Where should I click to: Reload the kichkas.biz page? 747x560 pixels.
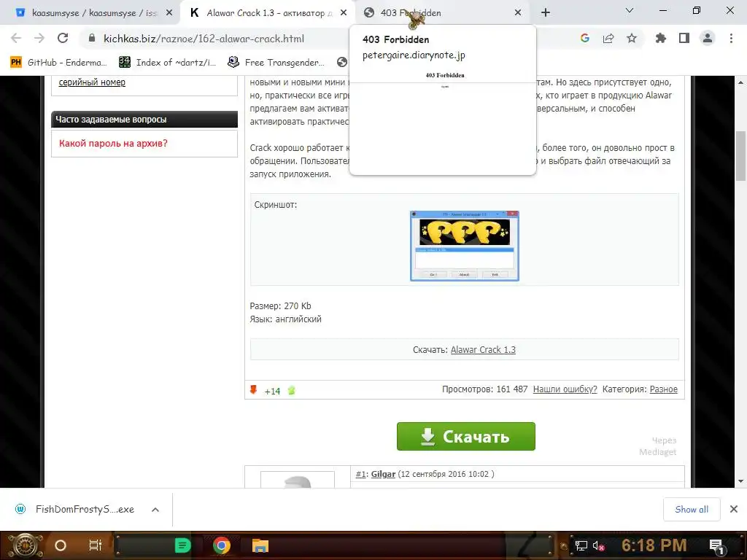63,38
